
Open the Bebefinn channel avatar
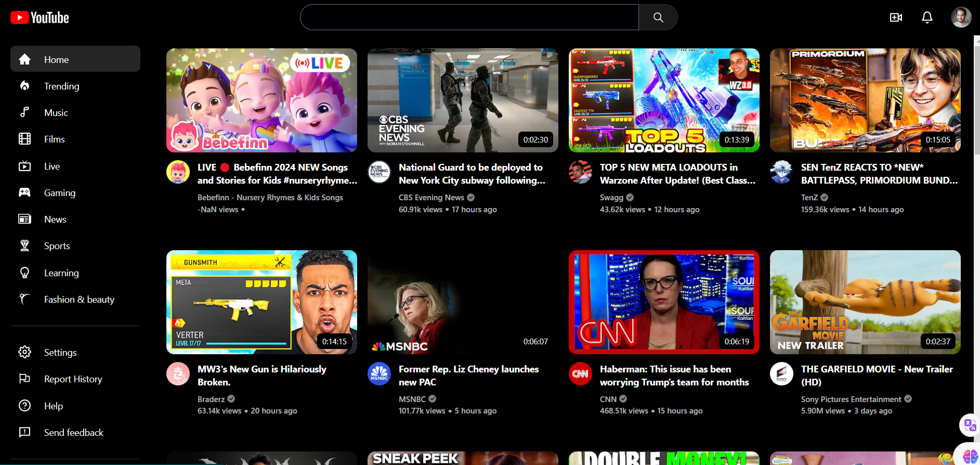178,172
